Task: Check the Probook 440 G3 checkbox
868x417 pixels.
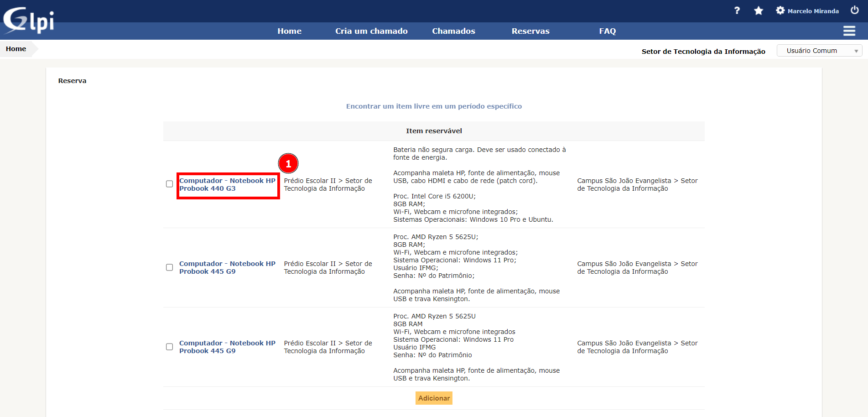Action: (x=169, y=184)
